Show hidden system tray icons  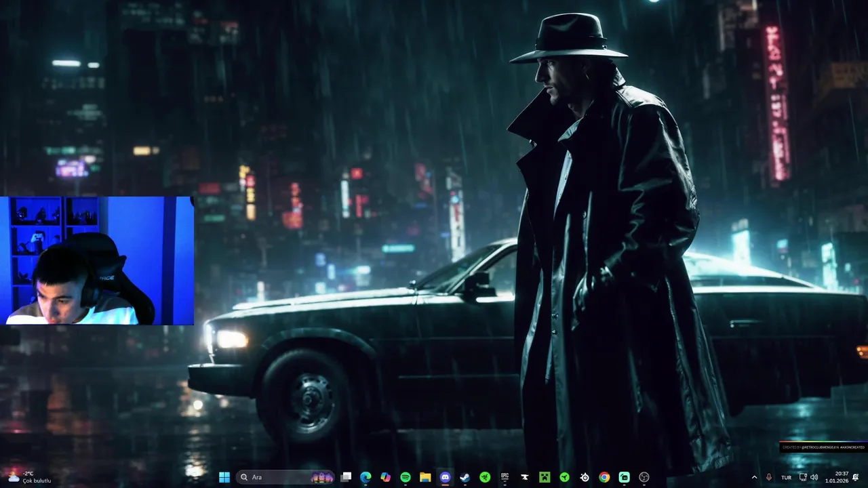click(x=754, y=477)
